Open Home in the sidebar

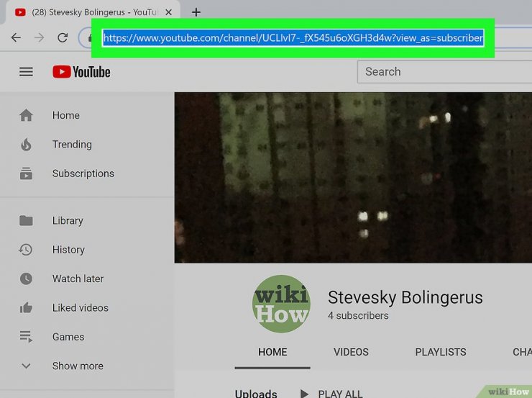66,115
